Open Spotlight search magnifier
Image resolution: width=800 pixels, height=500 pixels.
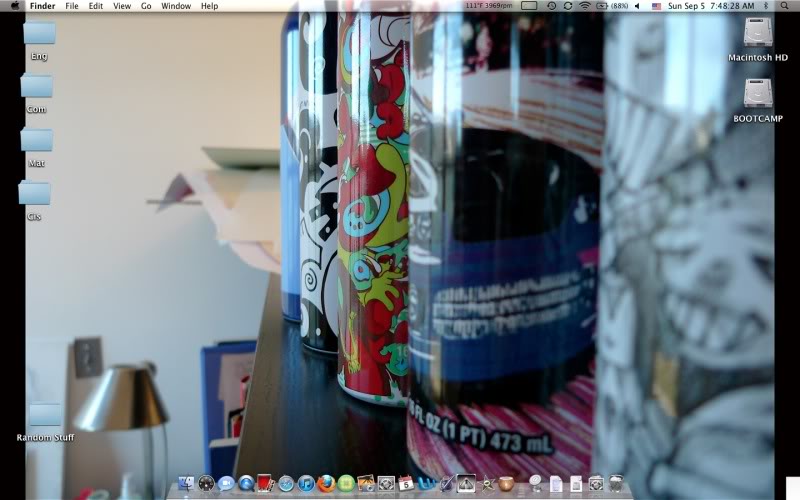pos(784,6)
